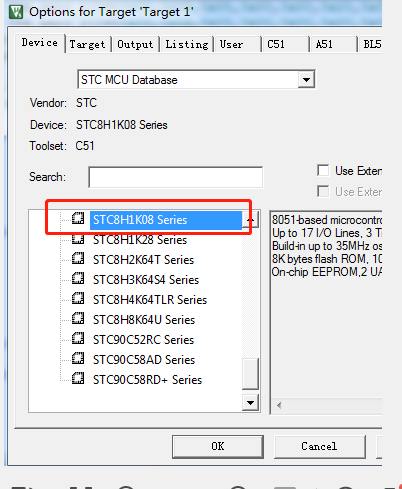Image resolution: width=402 pixels, height=489 pixels.
Task: Click the chip icon beside STC90C52RC Series
Action: pyautogui.click(x=78, y=338)
